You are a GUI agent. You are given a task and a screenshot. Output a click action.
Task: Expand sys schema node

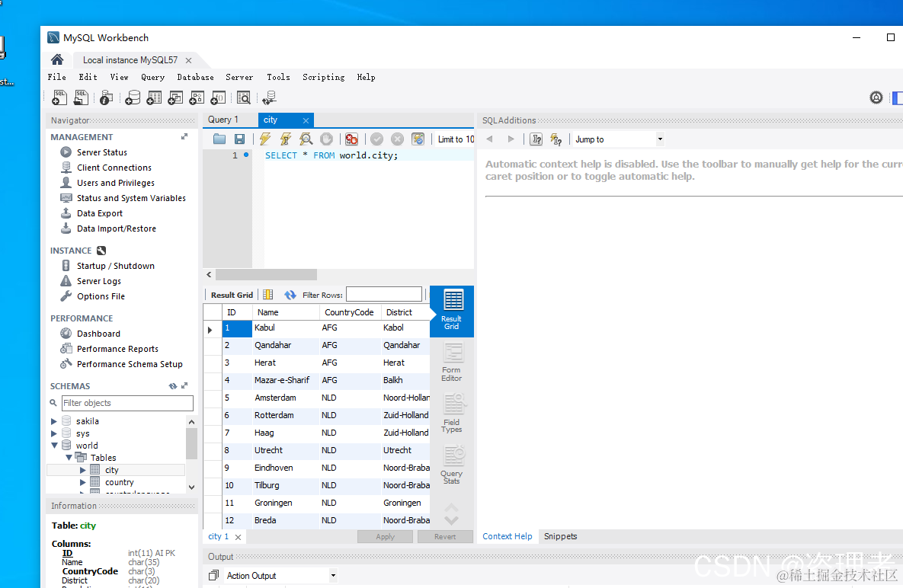pyautogui.click(x=54, y=433)
